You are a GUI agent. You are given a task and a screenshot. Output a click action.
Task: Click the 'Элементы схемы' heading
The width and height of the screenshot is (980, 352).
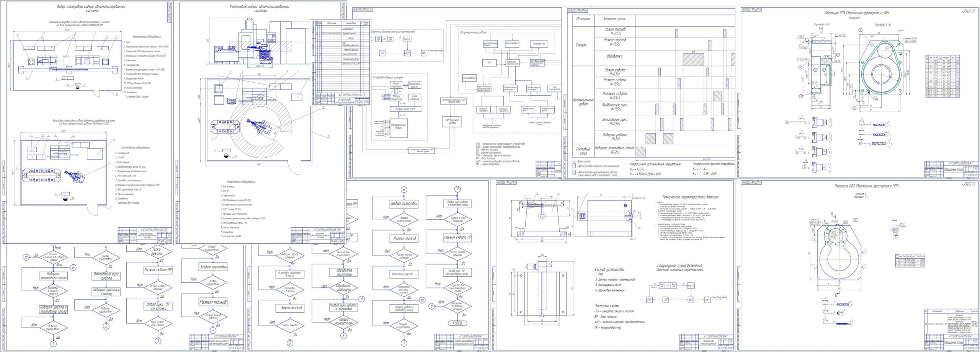coord(606,306)
